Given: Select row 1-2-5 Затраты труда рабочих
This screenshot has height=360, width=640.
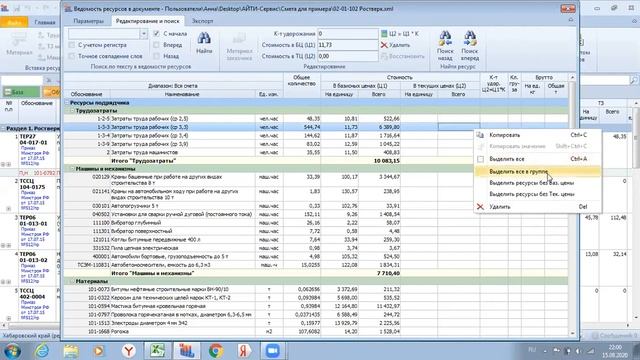Looking at the screenshot, I should pyautogui.click(x=316, y=118).
